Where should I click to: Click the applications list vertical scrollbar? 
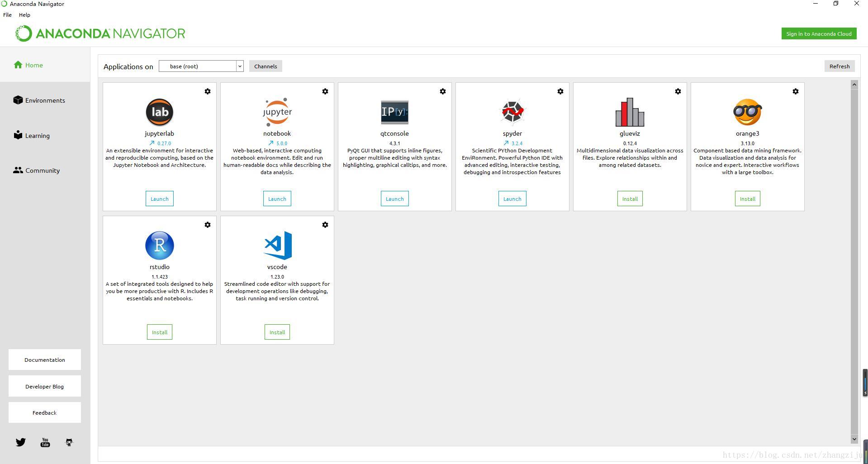point(854,261)
